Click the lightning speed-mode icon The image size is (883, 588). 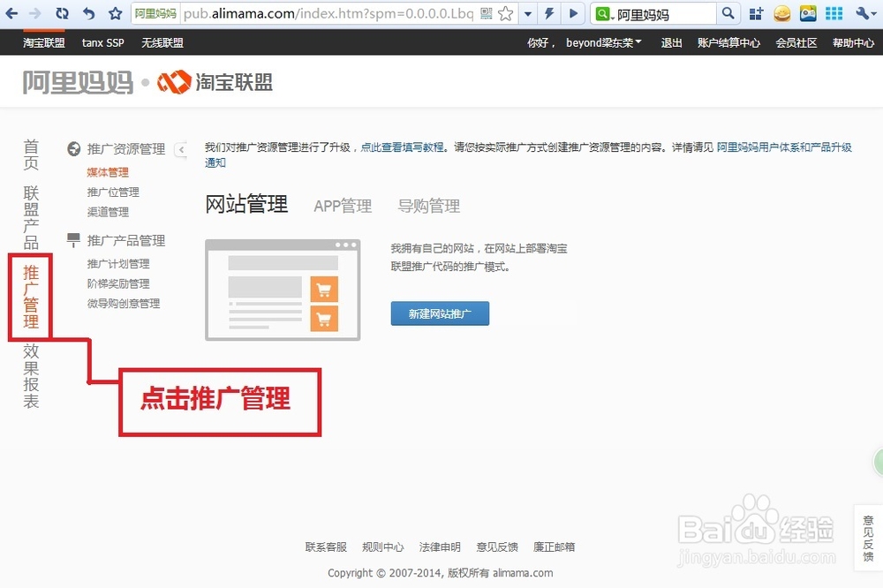click(549, 13)
